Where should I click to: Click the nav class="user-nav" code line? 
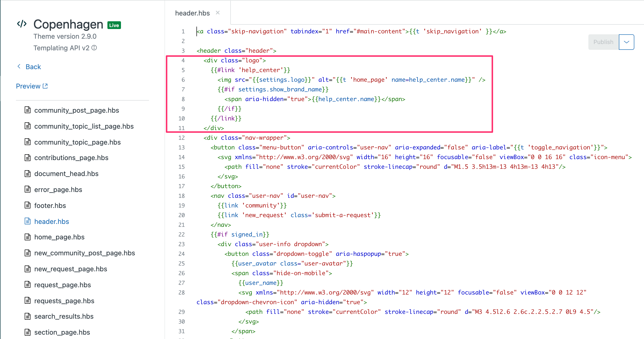pos(273,196)
